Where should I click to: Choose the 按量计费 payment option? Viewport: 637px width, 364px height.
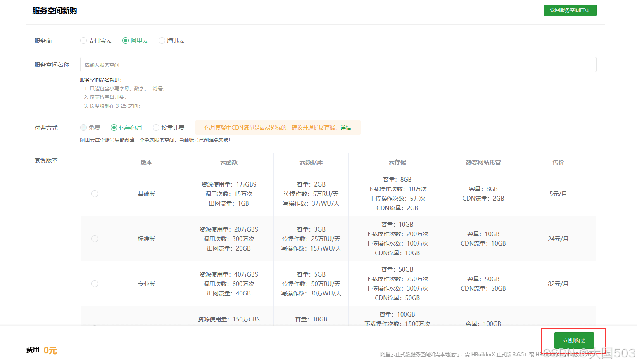point(156,128)
